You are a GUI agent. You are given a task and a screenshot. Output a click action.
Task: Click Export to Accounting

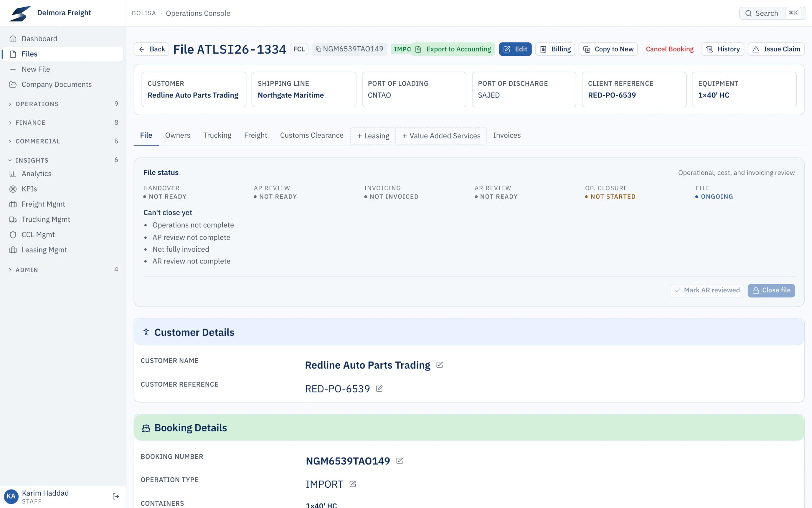click(453, 49)
